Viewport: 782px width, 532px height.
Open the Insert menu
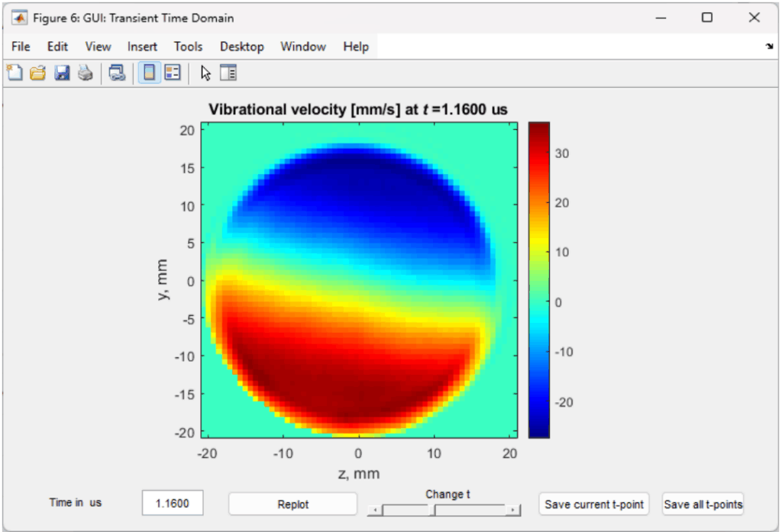142,47
